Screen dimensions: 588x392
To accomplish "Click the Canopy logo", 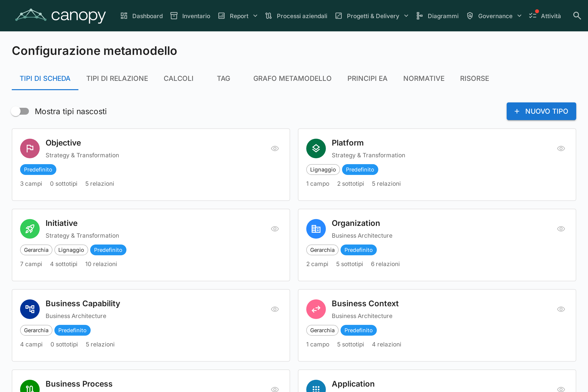I will click(61, 15).
